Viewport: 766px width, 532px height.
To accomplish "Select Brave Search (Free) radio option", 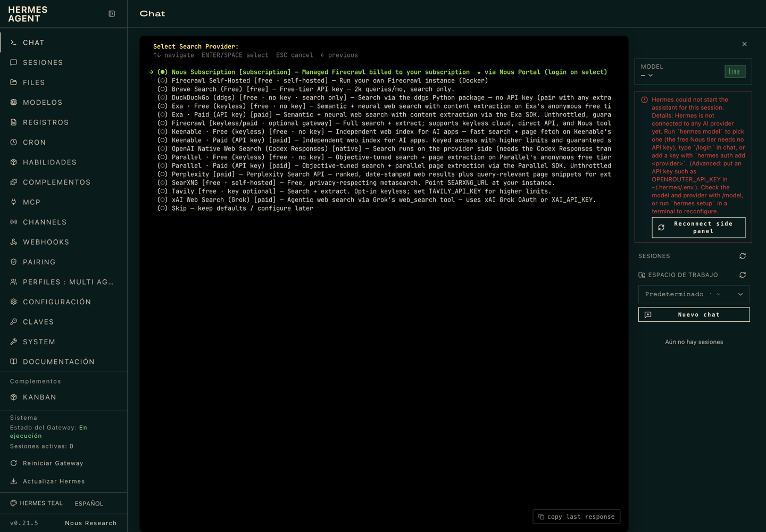I will [162, 89].
